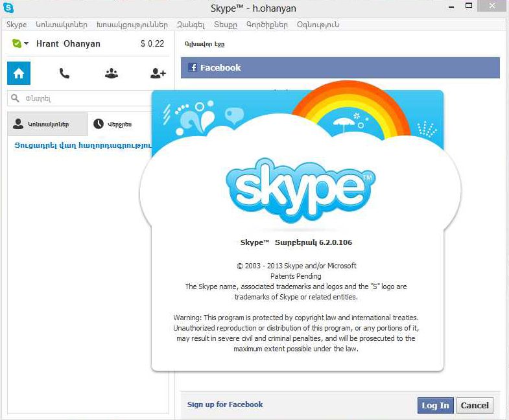Open the Օգնություն menu
509x420 pixels.
pos(318,25)
